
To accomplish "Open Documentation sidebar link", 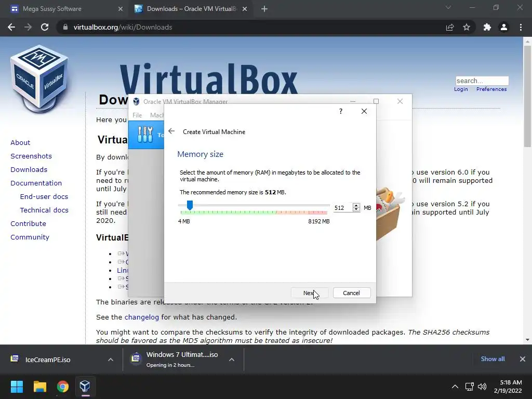I will click(x=36, y=183).
